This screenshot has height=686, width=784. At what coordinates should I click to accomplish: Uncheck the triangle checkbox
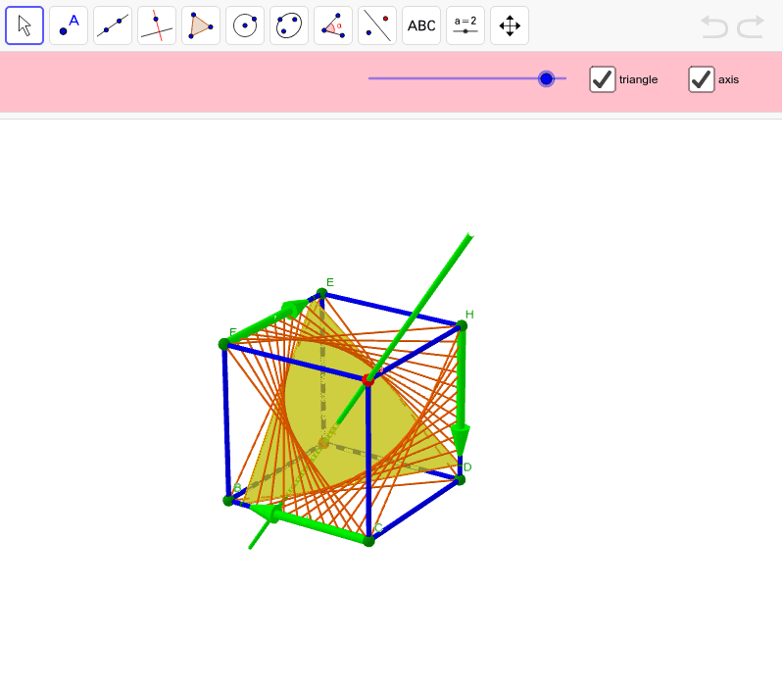coord(602,79)
